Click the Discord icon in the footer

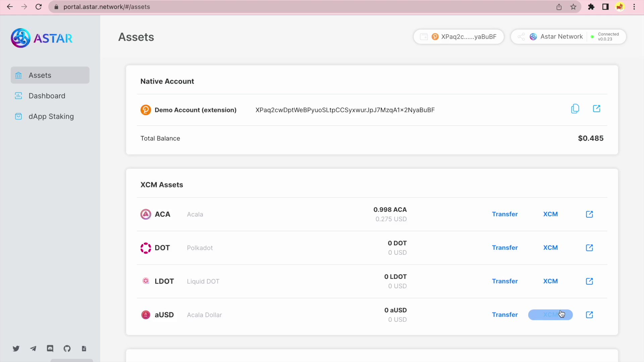(50, 349)
